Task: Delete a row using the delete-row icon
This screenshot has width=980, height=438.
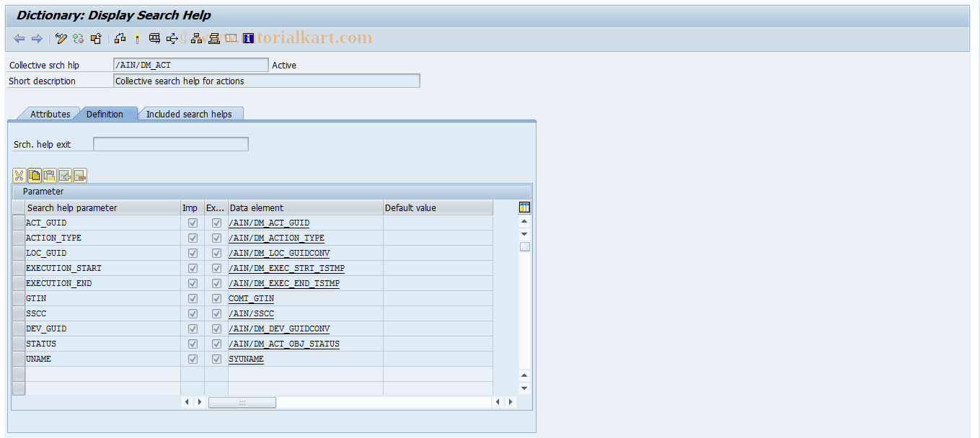Action: pos(79,175)
